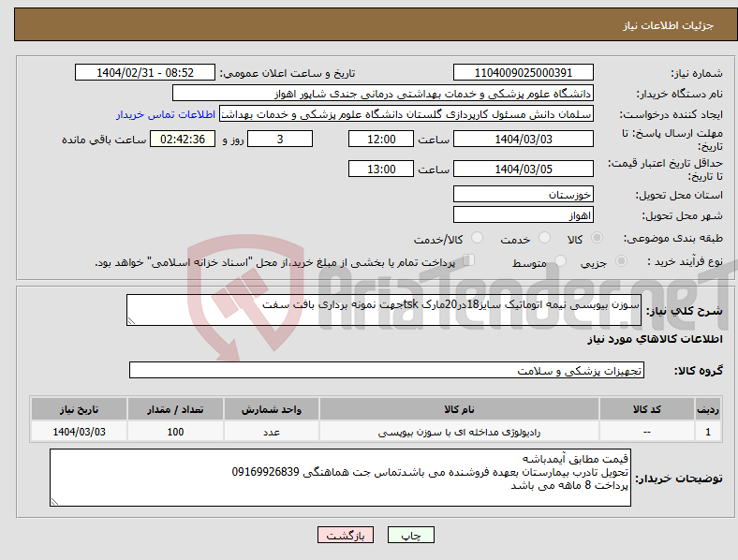Click response deadline time field 12:00
The image size is (738, 560).
381,139
